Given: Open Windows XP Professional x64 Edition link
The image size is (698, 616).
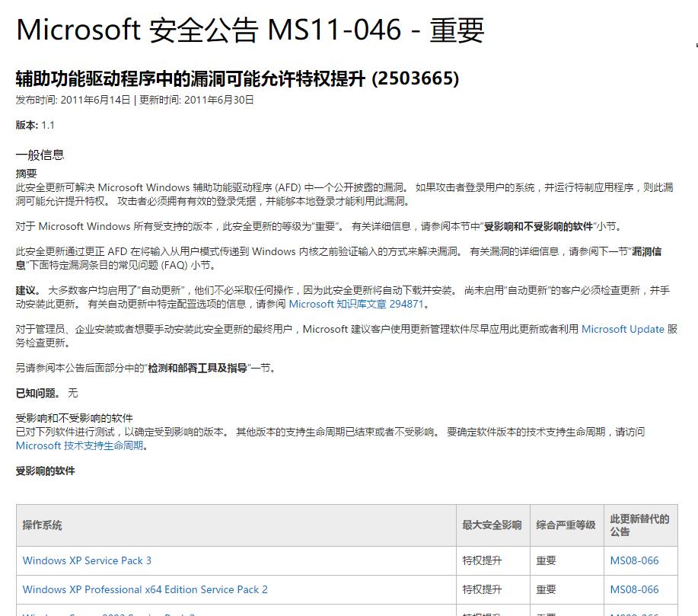Looking at the screenshot, I should [x=145, y=589].
